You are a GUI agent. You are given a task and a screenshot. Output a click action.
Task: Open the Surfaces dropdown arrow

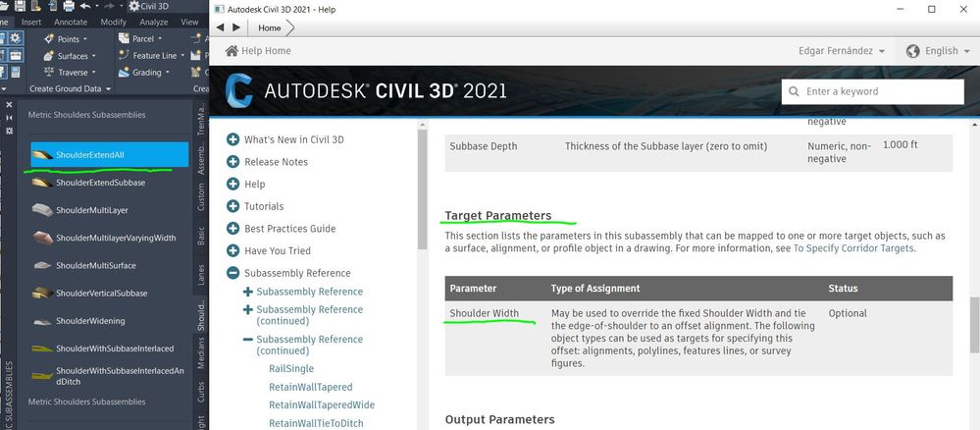94,56
